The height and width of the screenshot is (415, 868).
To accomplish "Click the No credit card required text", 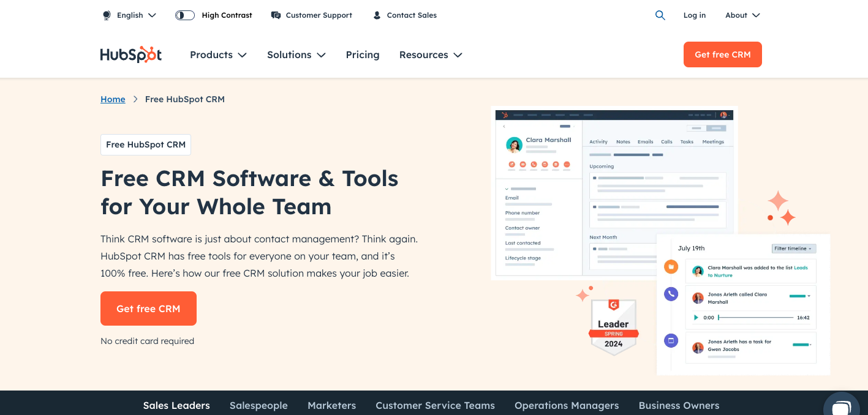I will pos(147,341).
